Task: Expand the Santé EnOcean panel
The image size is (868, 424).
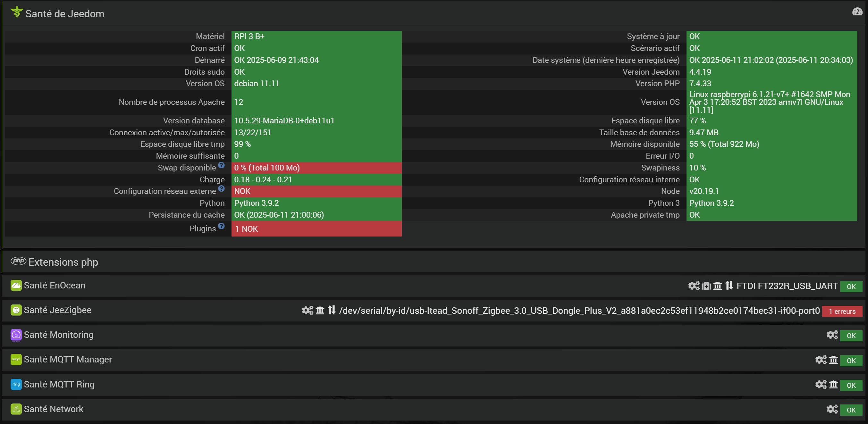Action: [x=434, y=286]
